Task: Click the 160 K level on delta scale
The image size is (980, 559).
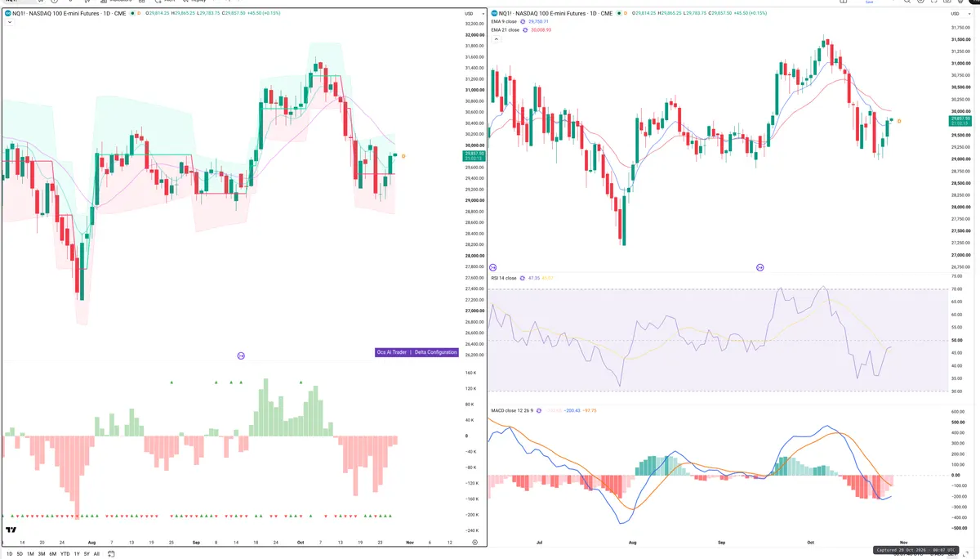Action: 472,373
